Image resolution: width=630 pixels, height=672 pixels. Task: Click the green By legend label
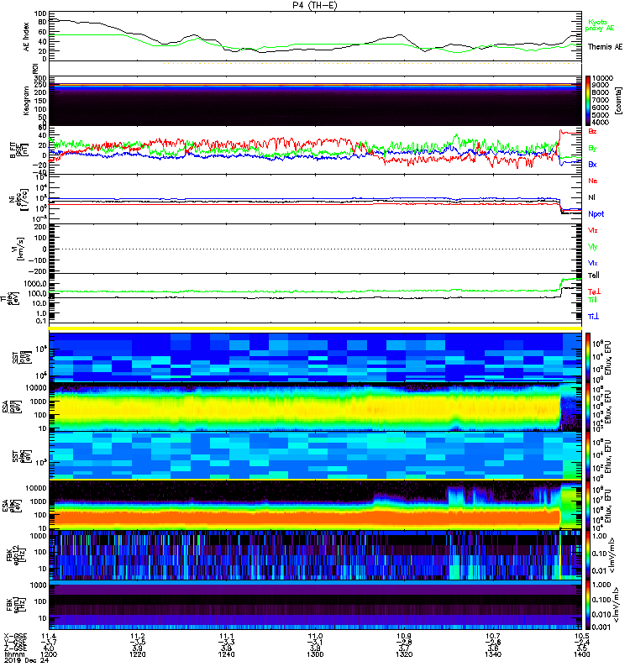click(592, 149)
